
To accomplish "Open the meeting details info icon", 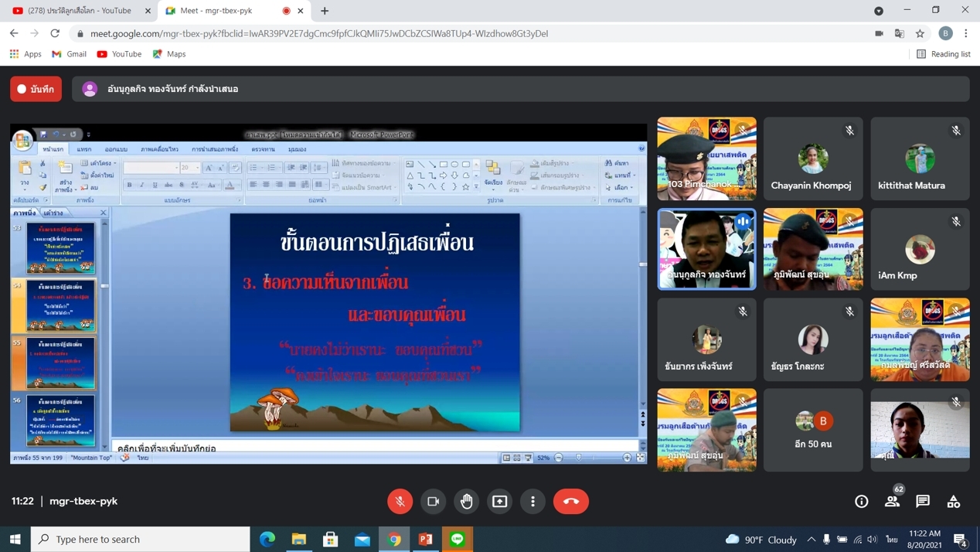I will (x=861, y=501).
